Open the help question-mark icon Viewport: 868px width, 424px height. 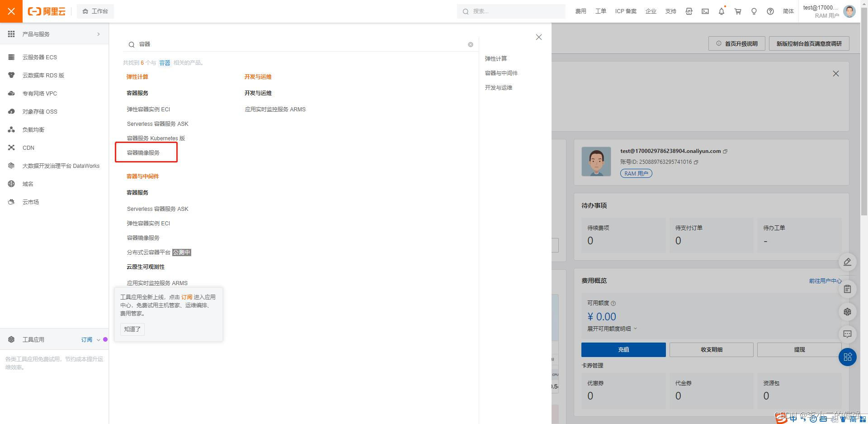tap(770, 11)
